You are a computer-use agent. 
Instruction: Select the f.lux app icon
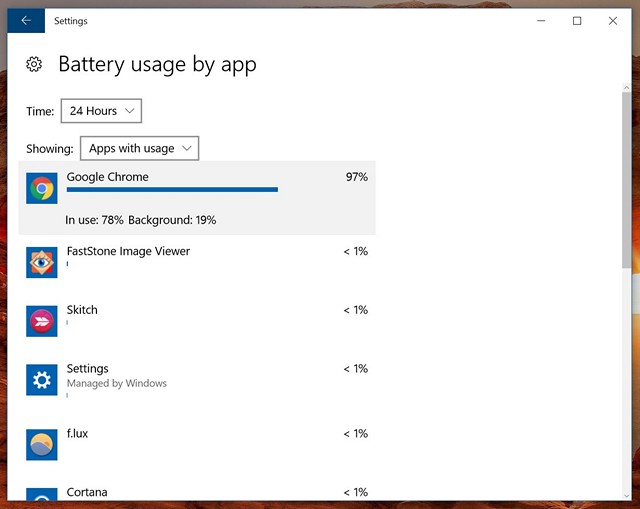pos(42,445)
